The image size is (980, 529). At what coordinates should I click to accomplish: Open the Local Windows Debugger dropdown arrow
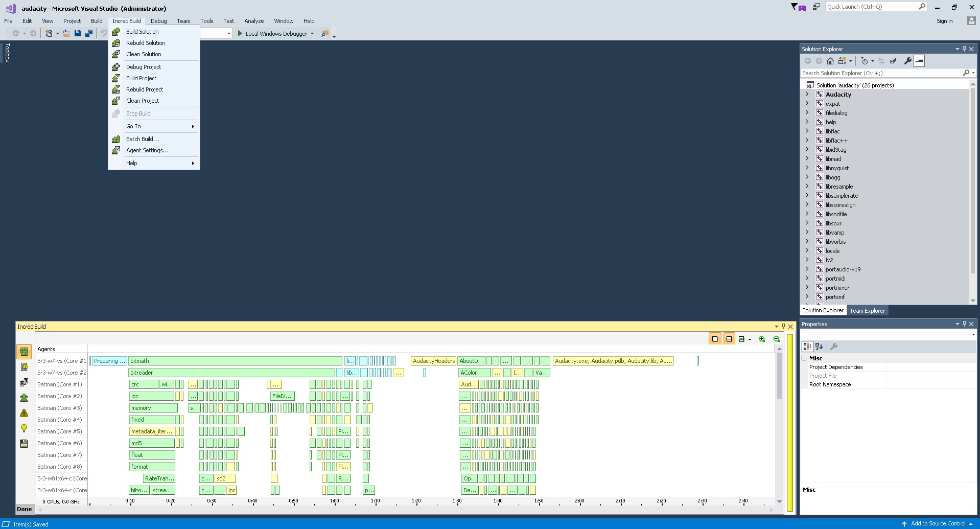312,34
